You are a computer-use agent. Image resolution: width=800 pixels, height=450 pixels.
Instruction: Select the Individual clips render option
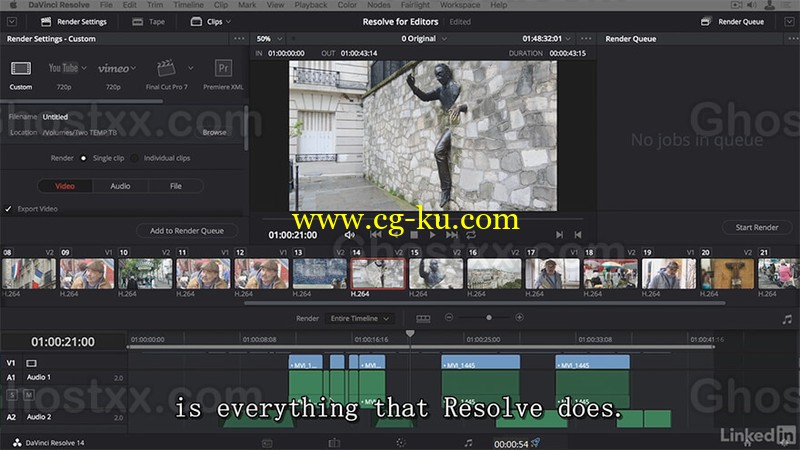point(134,158)
